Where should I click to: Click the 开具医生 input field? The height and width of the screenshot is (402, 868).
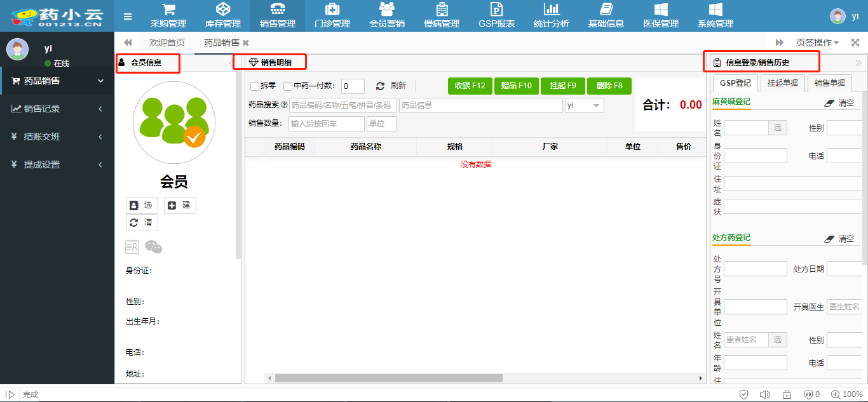tap(846, 306)
